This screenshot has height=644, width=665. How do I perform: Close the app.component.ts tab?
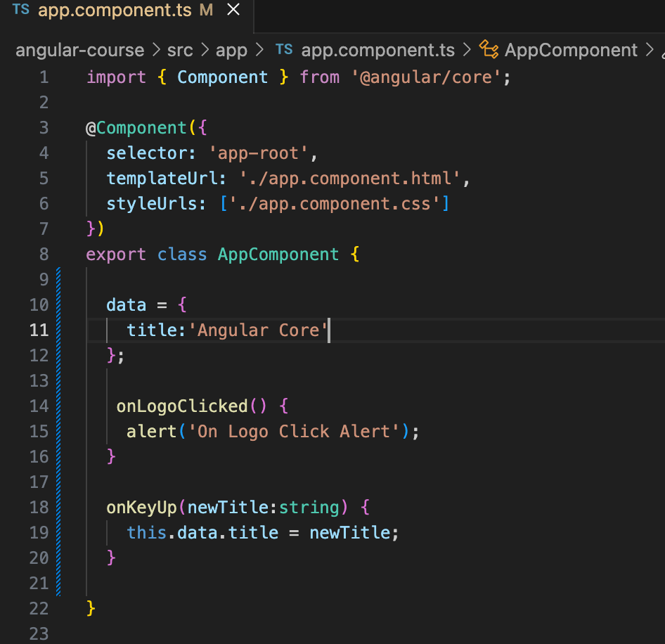[x=233, y=11]
